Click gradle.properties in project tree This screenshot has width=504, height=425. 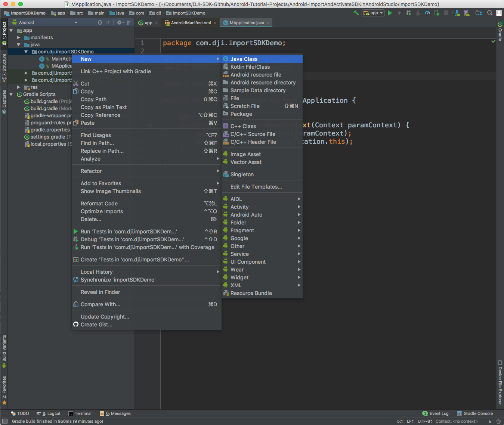point(47,130)
